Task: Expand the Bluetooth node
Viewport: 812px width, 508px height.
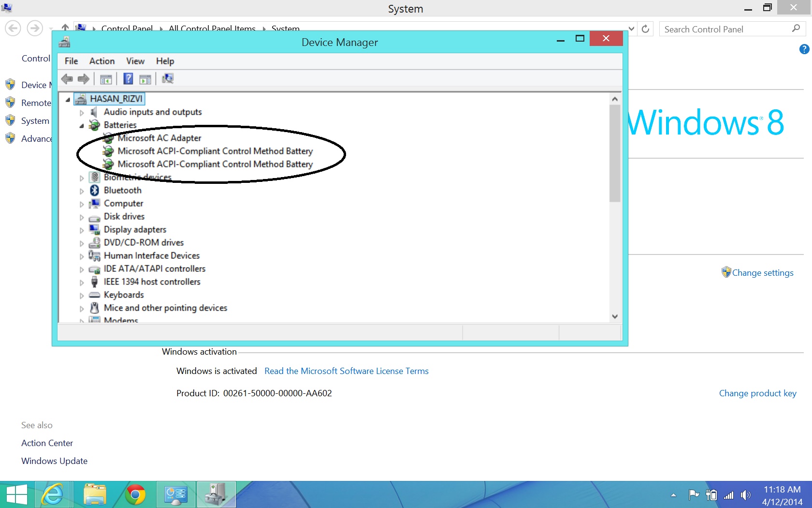Action: click(82, 191)
